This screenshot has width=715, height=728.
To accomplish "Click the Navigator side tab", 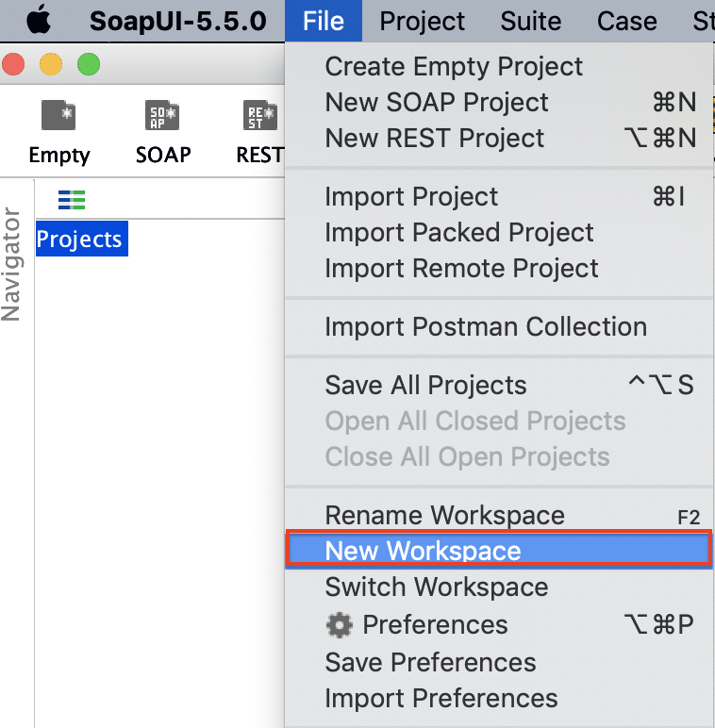I will [x=11, y=265].
